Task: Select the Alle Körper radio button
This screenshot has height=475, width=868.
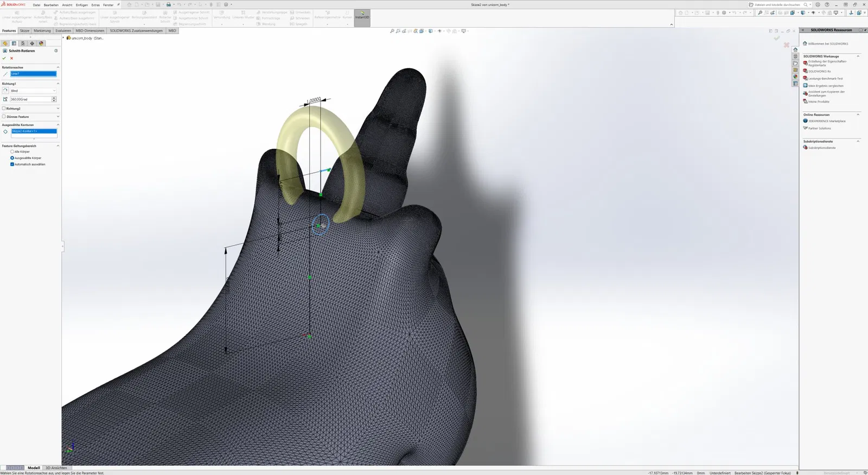Action: [x=12, y=151]
